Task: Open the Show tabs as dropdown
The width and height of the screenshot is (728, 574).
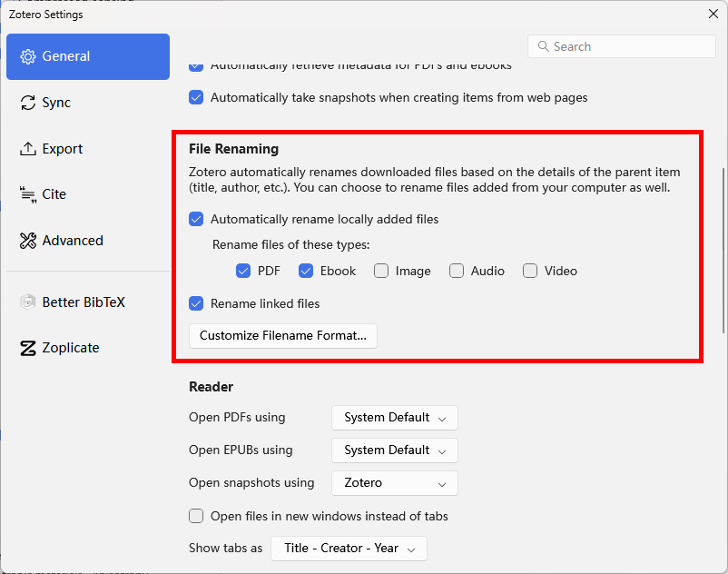Action: pos(349,548)
